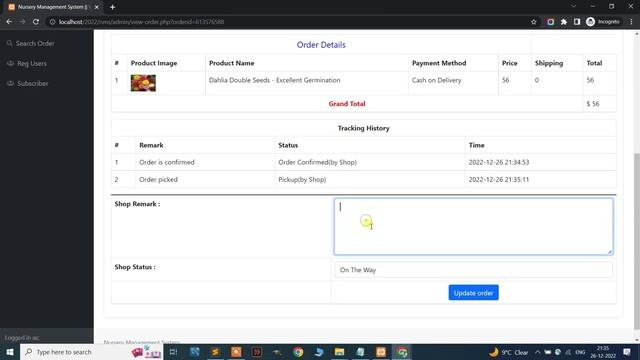Open the Shop Status dropdown showing On The Way
The width and height of the screenshot is (640, 360).
click(473, 270)
